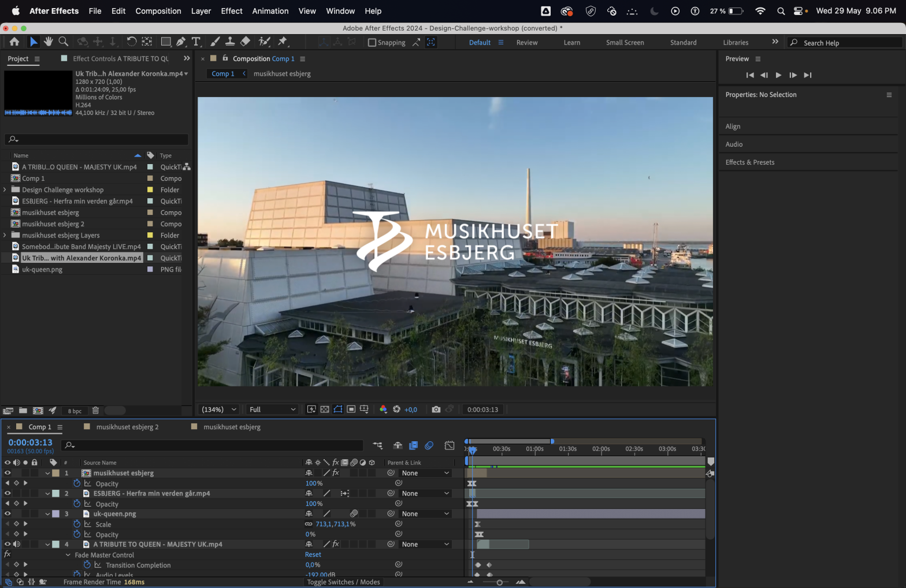Toggle transparency grid in viewer
This screenshot has width=906, height=588.
325,410
